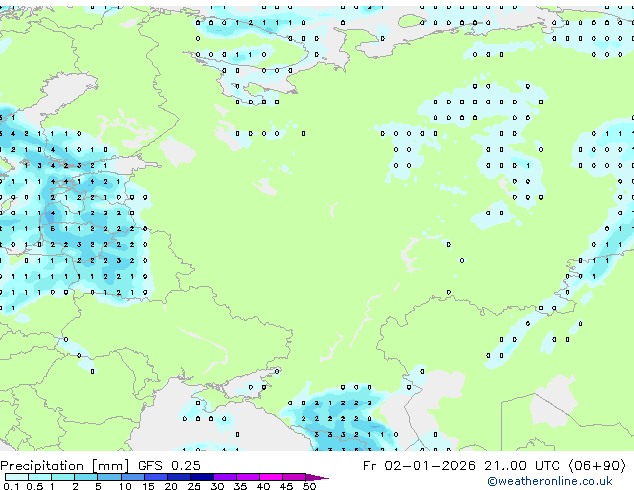This screenshot has width=634, height=490.
Task: Select the 10–15 mm blue legend swatch
Action: point(133,477)
